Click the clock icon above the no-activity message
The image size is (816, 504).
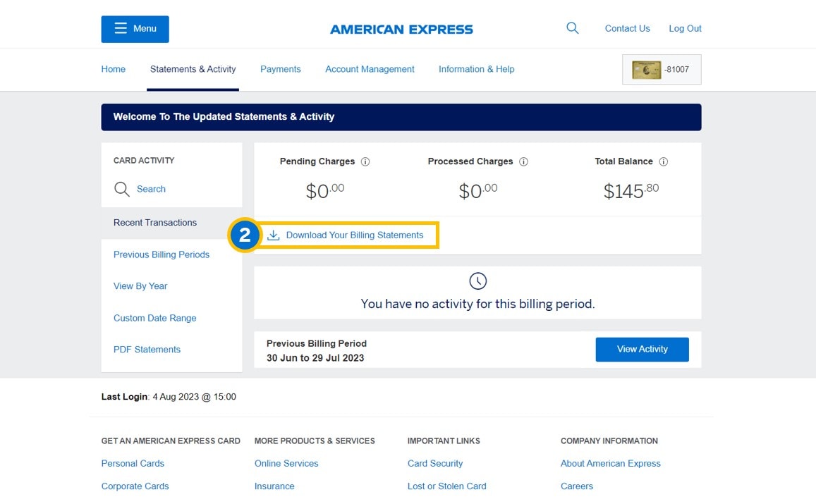pos(477,281)
